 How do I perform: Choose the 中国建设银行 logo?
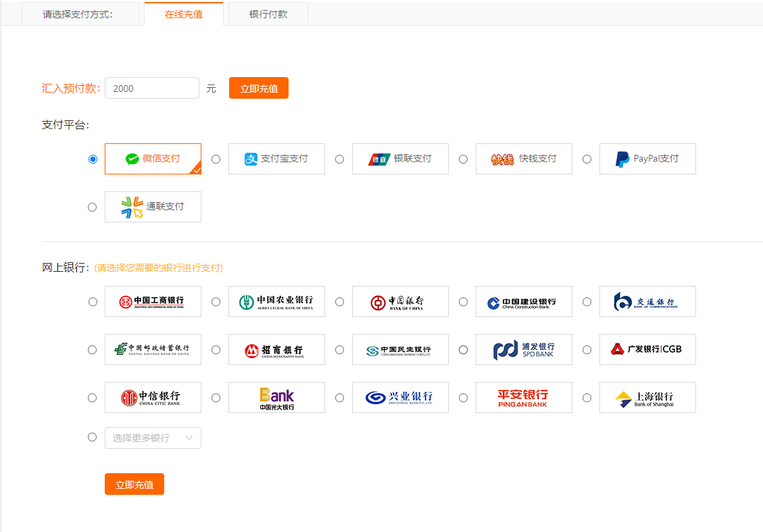click(x=524, y=301)
